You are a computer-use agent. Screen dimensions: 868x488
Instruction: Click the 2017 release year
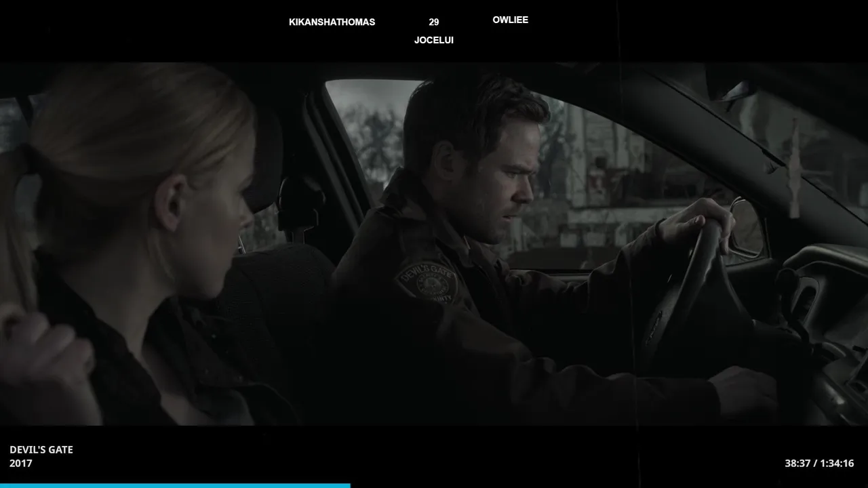[x=21, y=464]
